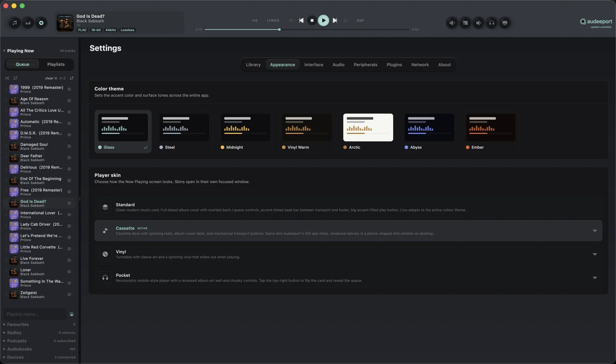
Task: Click the seek bar of the playing track
Action: 307,30
